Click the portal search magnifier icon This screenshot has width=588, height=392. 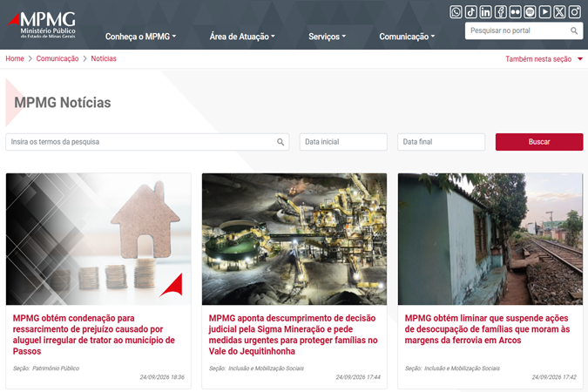tap(574, 30)
